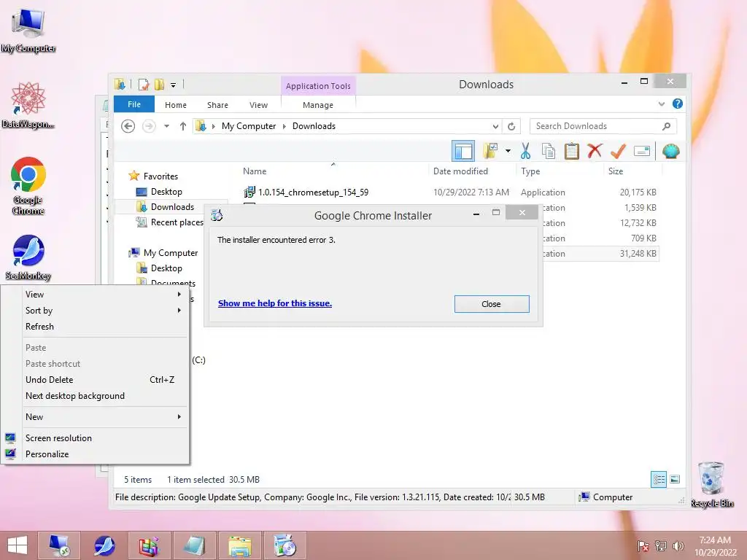Click the teal shell icon in the toolbar

(x=671, y=152)
